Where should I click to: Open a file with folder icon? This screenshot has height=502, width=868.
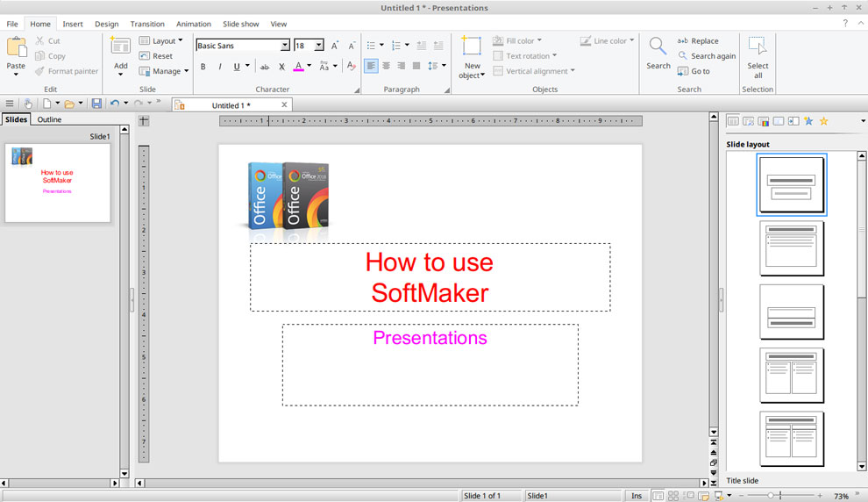coord(69,104)
